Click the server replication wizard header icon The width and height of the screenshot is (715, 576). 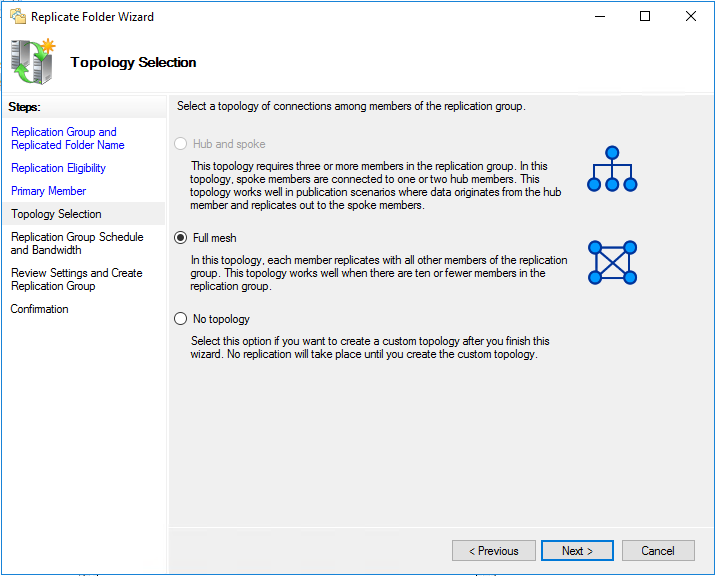33,62
